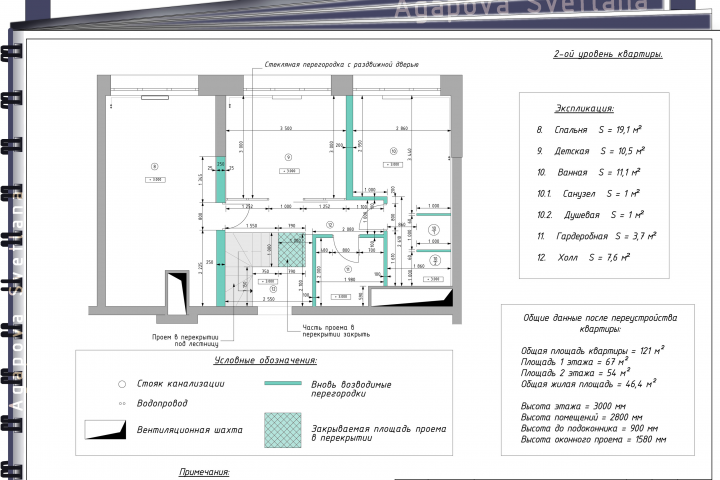Click the sewage riser circle symbol in legend

coord(122,384)
